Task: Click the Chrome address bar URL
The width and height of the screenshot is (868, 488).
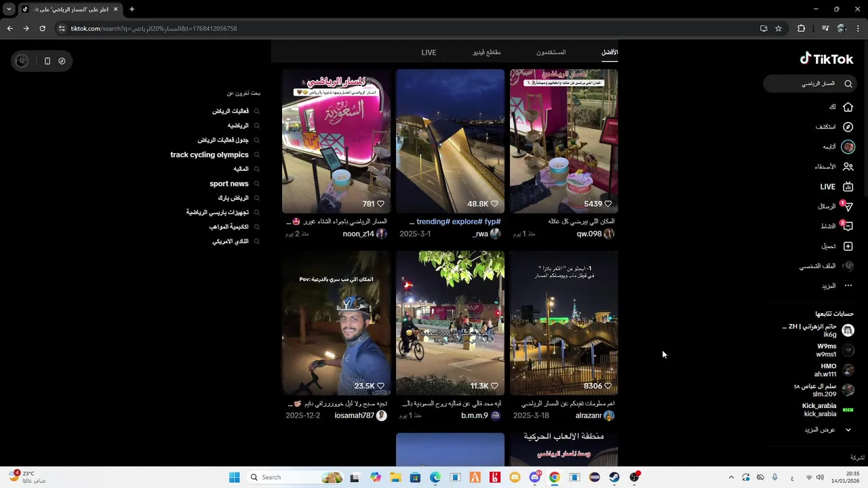Action: click(154, 28)
